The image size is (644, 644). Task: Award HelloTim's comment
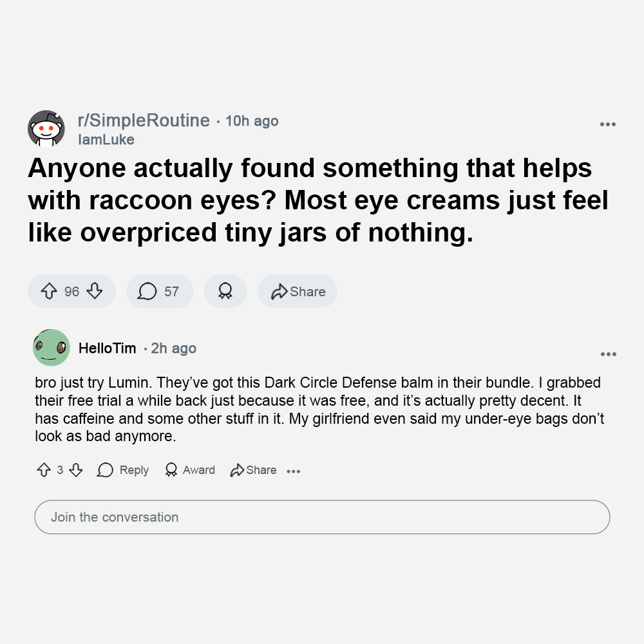190,470
